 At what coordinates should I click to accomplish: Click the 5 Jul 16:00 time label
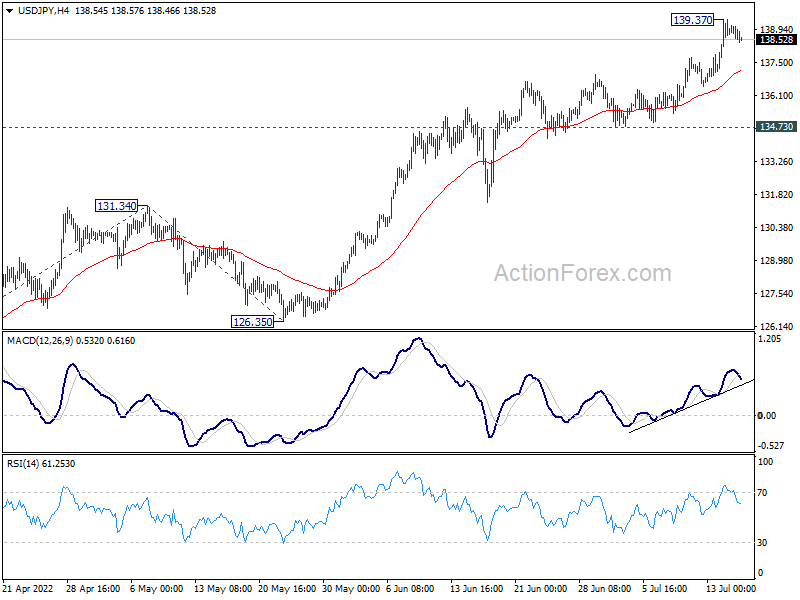[x=666, y=589]
